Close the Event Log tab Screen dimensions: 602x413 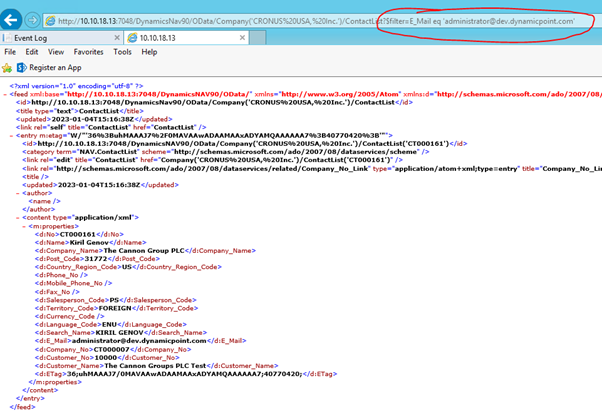coord(117,38)
